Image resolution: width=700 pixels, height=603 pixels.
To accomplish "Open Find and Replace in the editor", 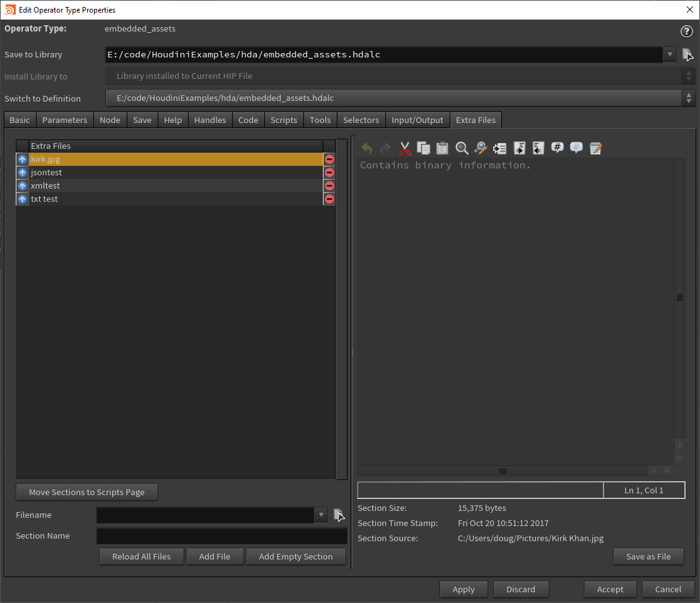I will pyautogui.click(x=481, y=148).
